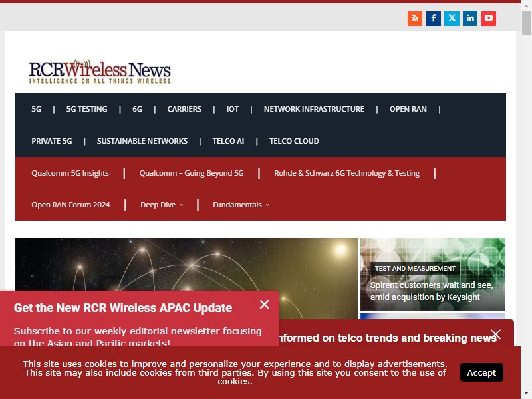Image resolution: width=532 pixels, height=399 pixels.
Task: Open the 5G menu item
Action: click(x=37, y=109)
